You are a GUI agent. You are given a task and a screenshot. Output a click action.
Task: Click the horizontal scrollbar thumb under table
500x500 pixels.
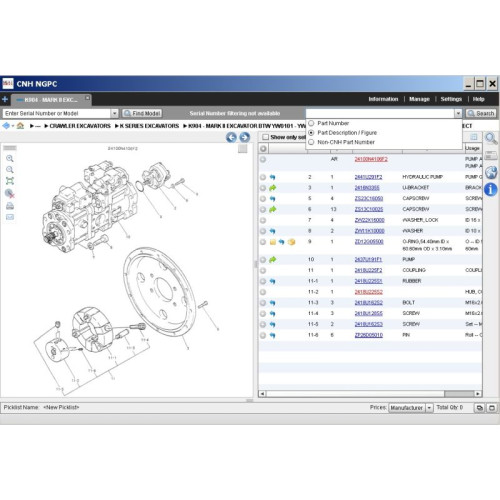(x=459, y=394)
